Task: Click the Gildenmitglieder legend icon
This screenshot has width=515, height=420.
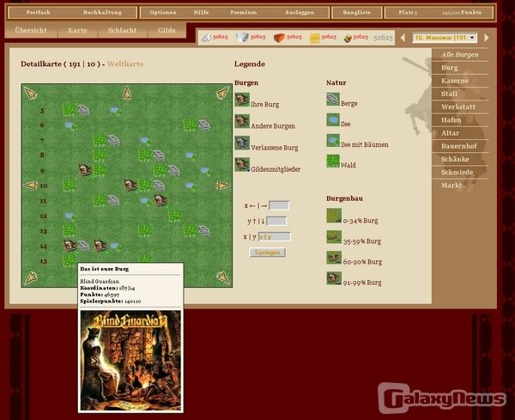Action: (242, 165)
